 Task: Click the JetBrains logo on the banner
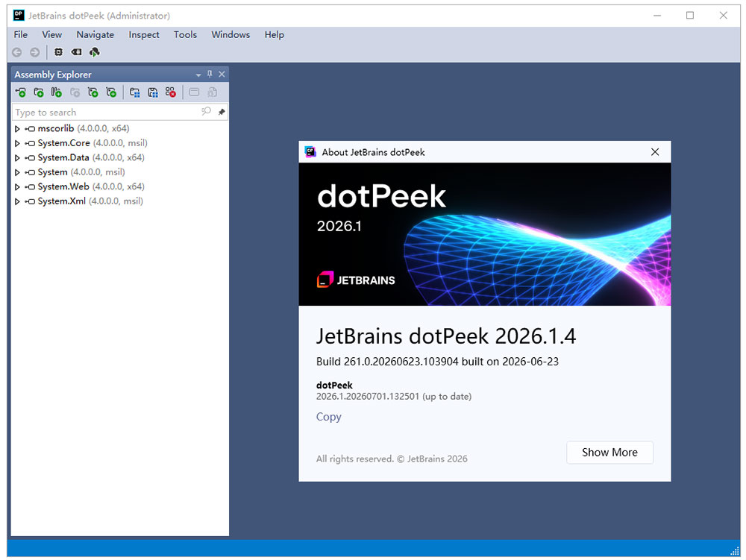pyautogui.click(x=356, y=280)
